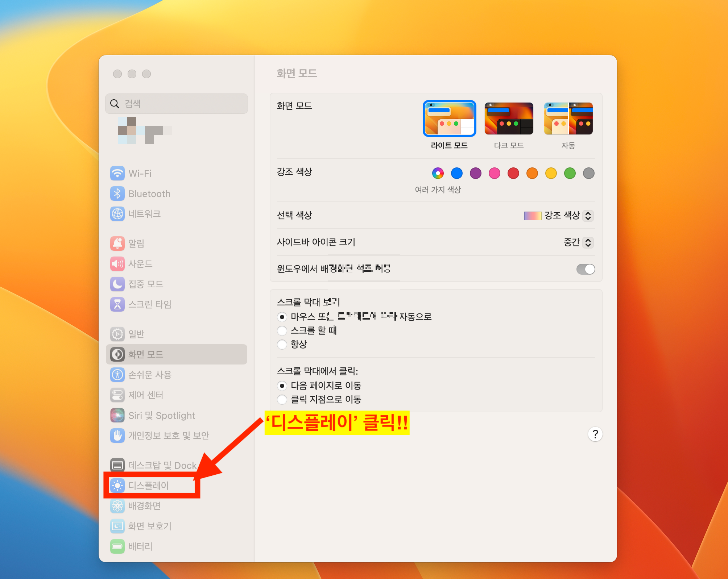Open 사운드 speaker icon in sidebar
Image resolution: width=728 pixels, height=579 pixels.
coord(117,263)
